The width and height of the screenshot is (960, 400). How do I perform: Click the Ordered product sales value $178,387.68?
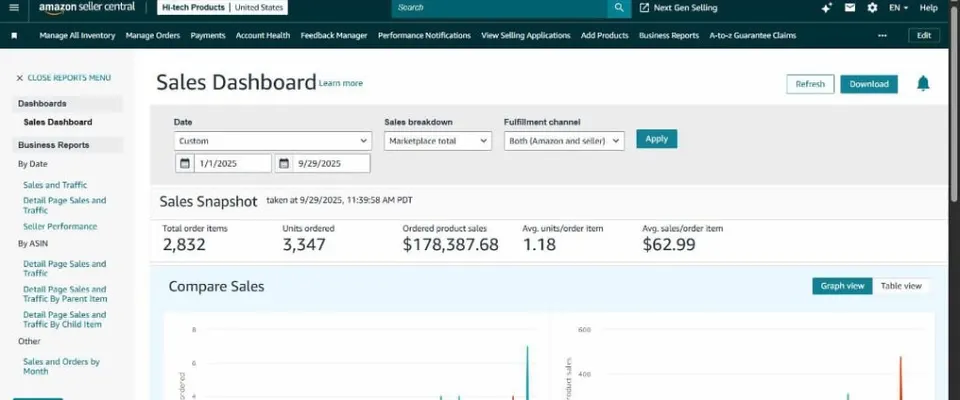tap(451, 245)
